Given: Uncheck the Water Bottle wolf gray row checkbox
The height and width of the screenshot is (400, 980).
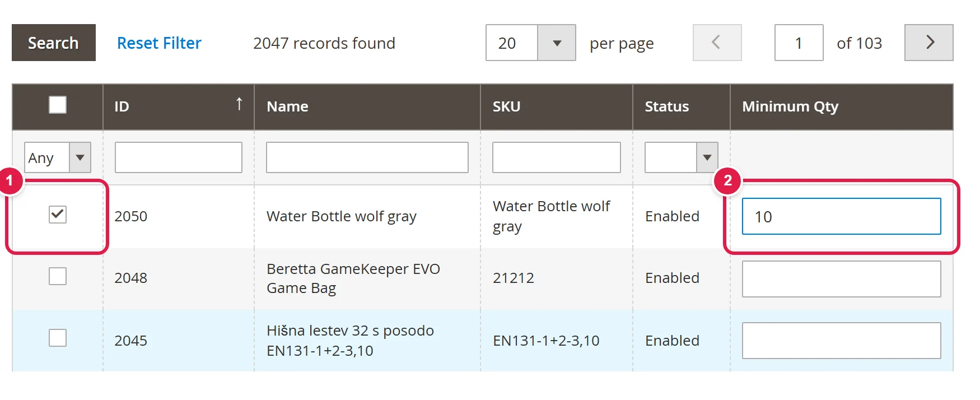Looking at the screenshot, I should [58, 215].
